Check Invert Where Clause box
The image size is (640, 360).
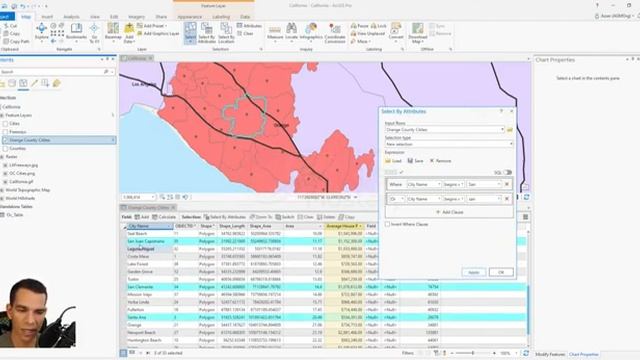point(387,224)
